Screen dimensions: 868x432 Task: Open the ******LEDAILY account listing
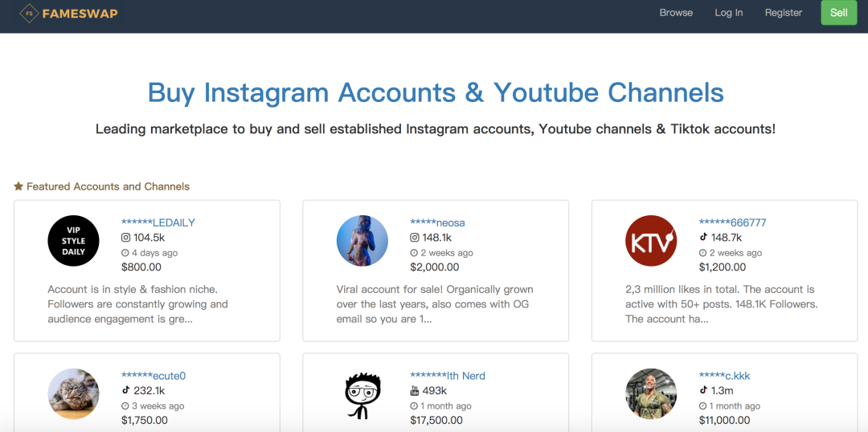(158, 222)
